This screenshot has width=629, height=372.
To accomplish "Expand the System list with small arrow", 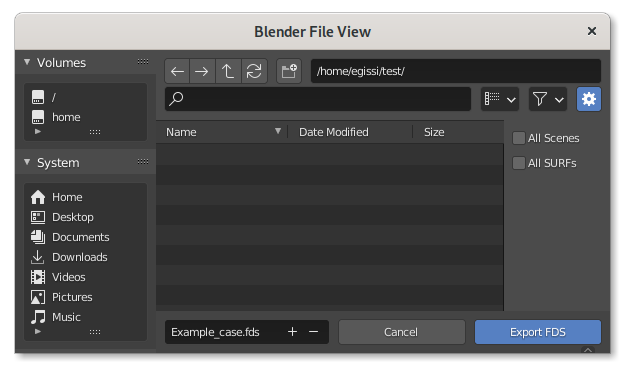I will pos(38,331).
